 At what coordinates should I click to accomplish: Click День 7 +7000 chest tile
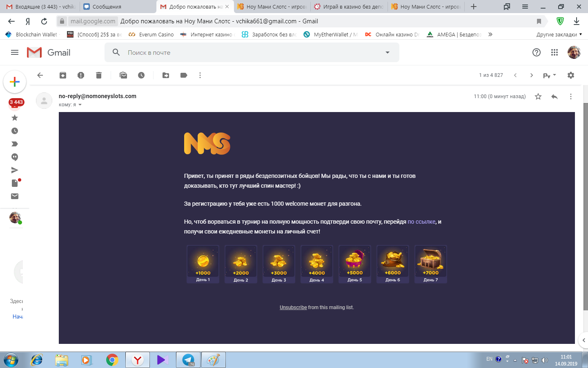(431, 264)
